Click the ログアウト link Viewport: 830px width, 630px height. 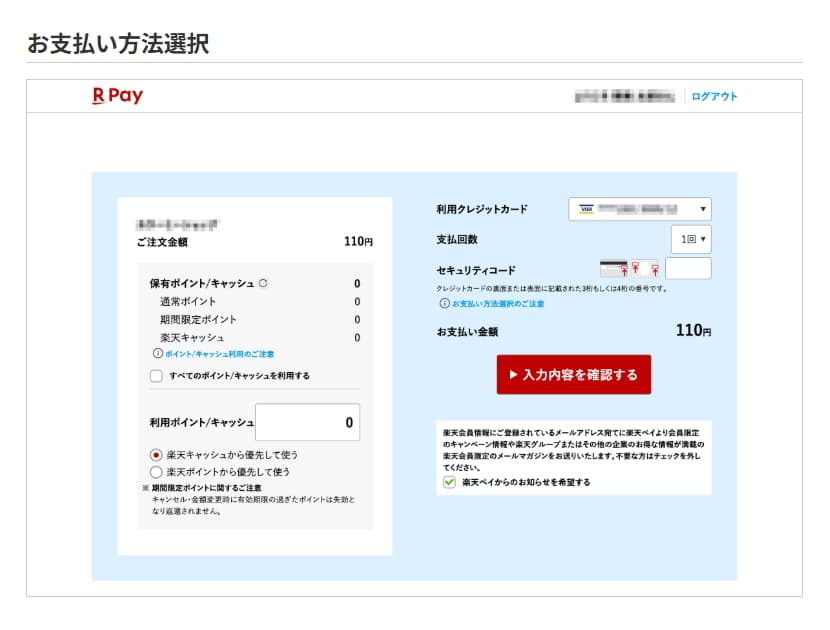pyautogui.click(x=716, y=95)
